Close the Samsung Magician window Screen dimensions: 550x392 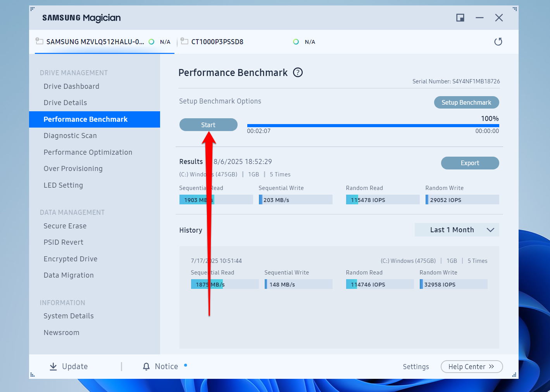pyautogui.click(x=499, y=18)
